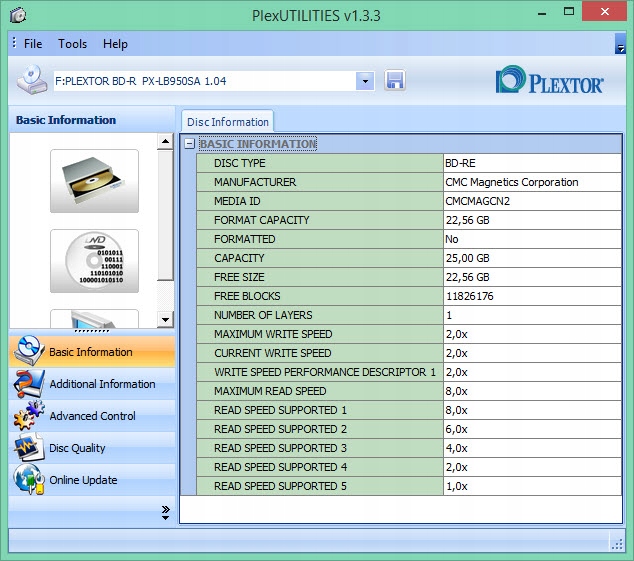
Task: Click the Plextor logo
Action: point(549,80)
